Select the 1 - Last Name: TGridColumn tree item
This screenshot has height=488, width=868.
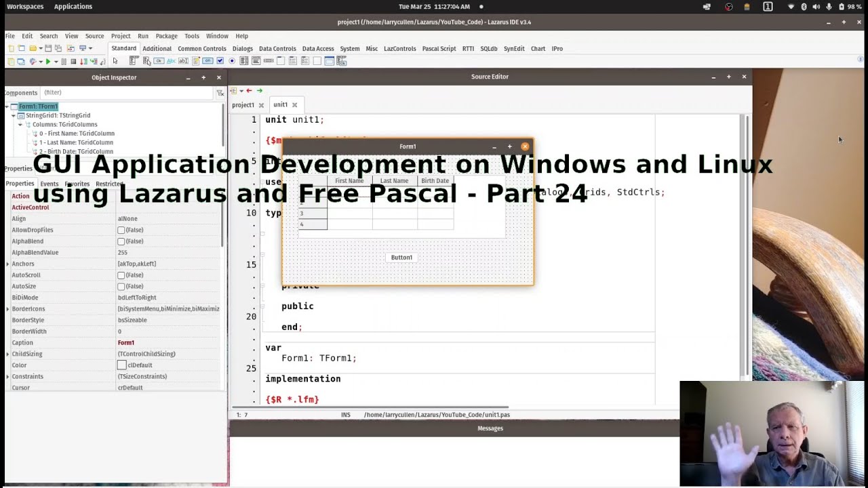click(x=76, y=142)
